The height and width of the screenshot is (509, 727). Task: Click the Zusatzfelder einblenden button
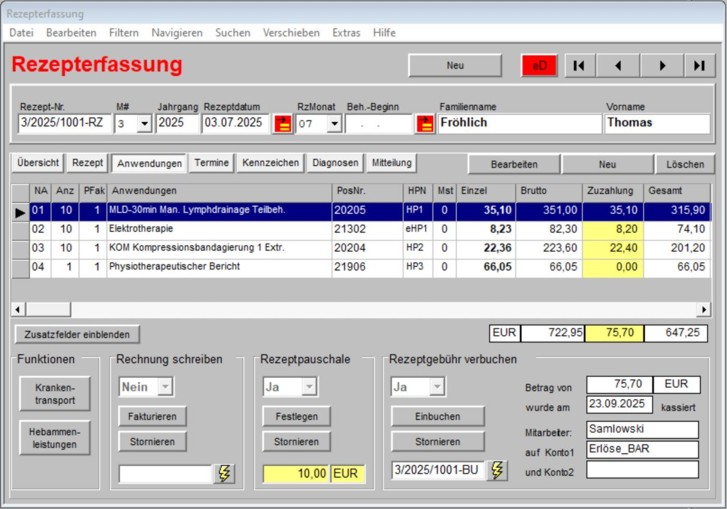click(x=77, y=334)
